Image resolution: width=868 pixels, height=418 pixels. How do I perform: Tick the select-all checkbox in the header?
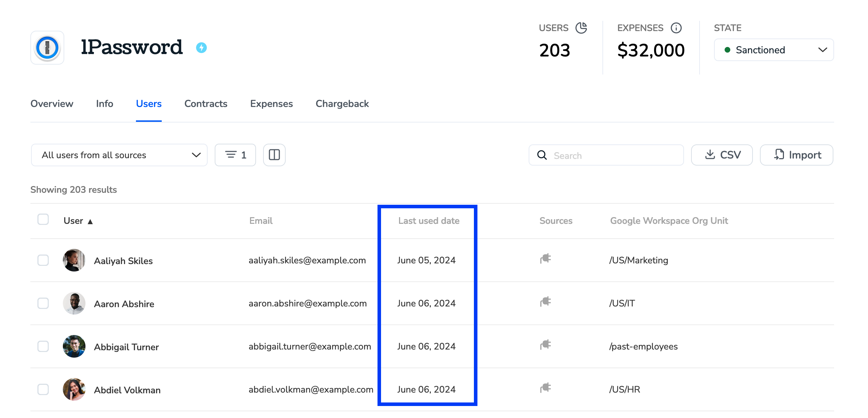point(43,219)
